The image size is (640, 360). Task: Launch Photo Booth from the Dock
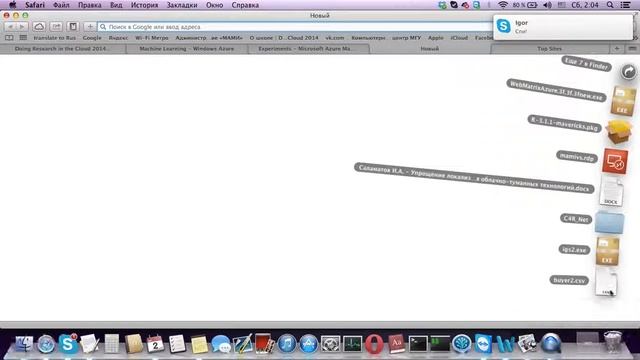pyautogui.click(x=265, y=344)
